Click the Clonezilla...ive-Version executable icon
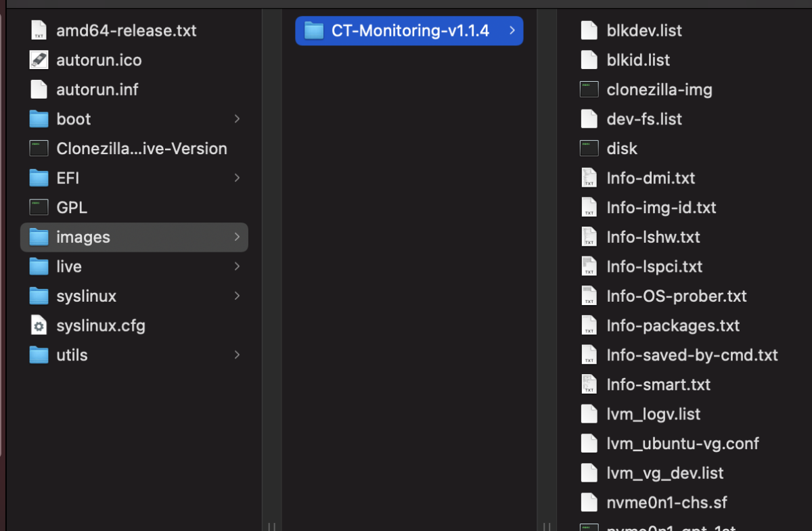The width and height of the screenshot is (812, 531). click(39, 148)
